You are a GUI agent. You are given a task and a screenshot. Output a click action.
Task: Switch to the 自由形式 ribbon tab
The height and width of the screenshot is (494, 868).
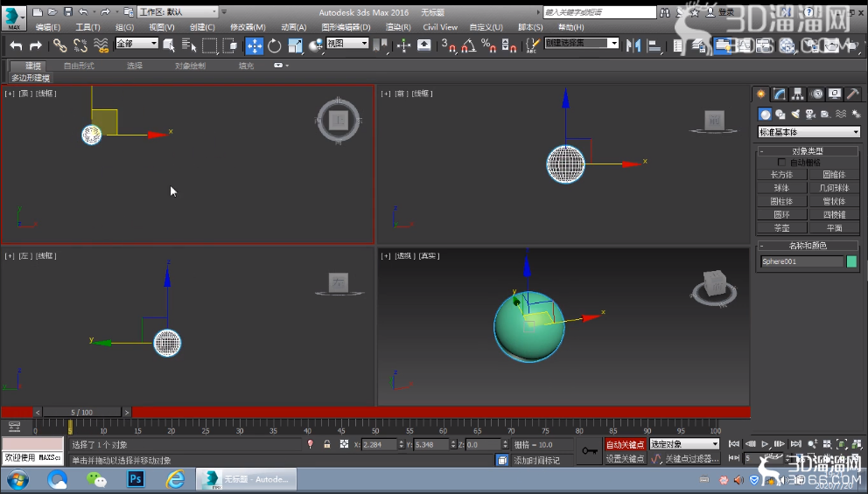(x=79, y=66)
